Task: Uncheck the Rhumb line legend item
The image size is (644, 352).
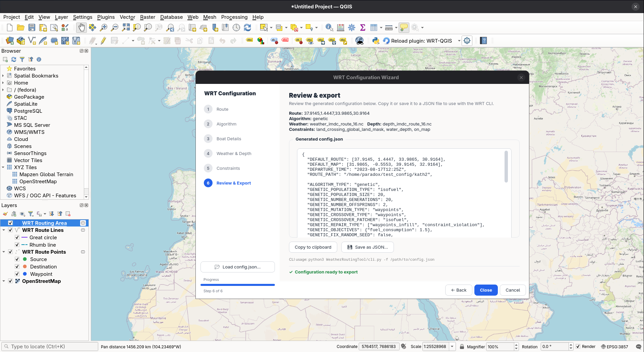Action: [17, 245]
